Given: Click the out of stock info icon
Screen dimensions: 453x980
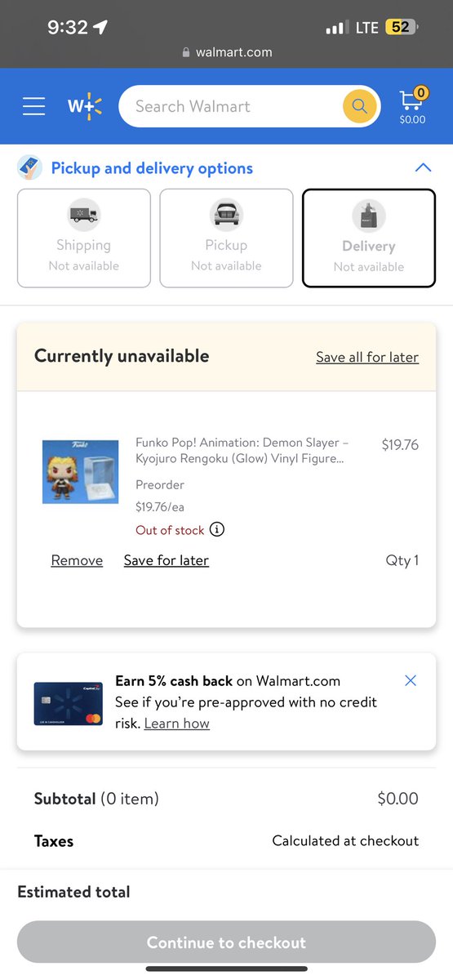Looking at the screenshot, I should point(217,529).
